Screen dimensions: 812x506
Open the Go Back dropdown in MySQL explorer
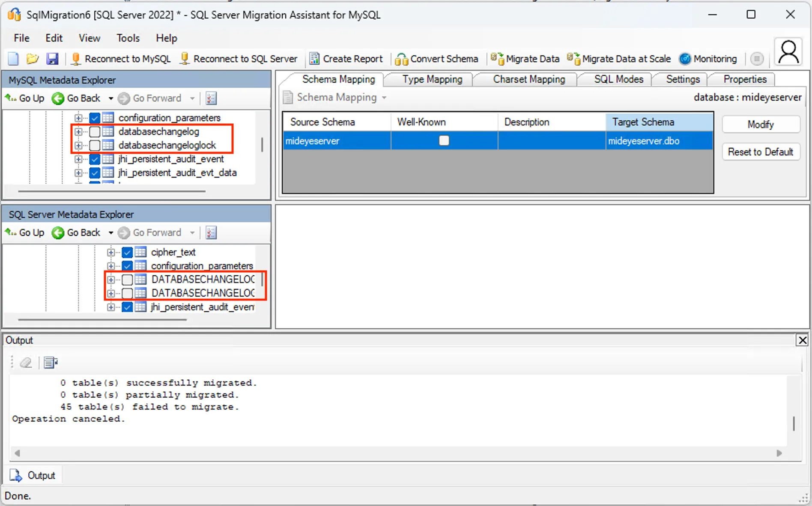click(x=110, y=98)
